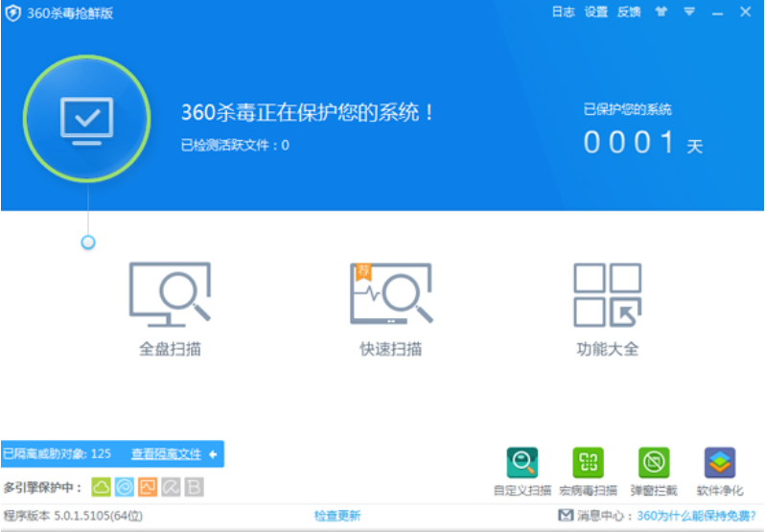
Task: Open the skin (shirt) icon in title bar
Action: pos(661,12)
